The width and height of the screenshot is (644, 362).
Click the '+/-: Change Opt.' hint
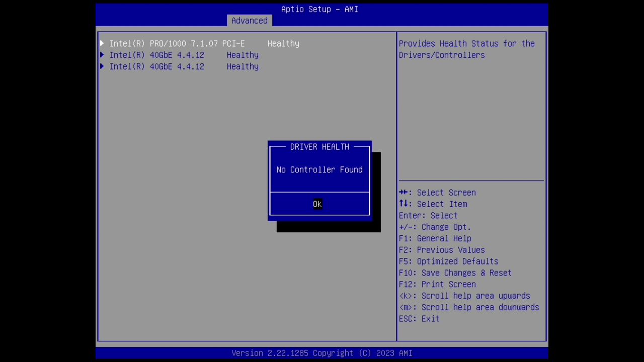[x=435, y=227]
